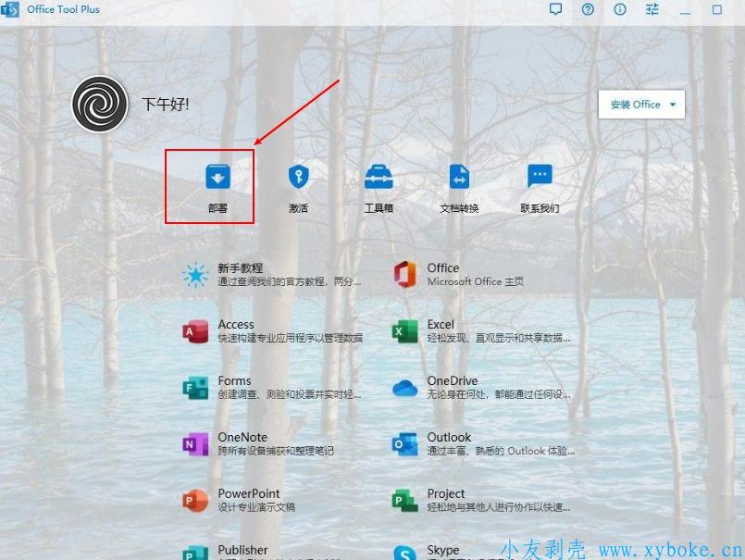Open the 激活 (Activate) shield icon

[298, 178]
